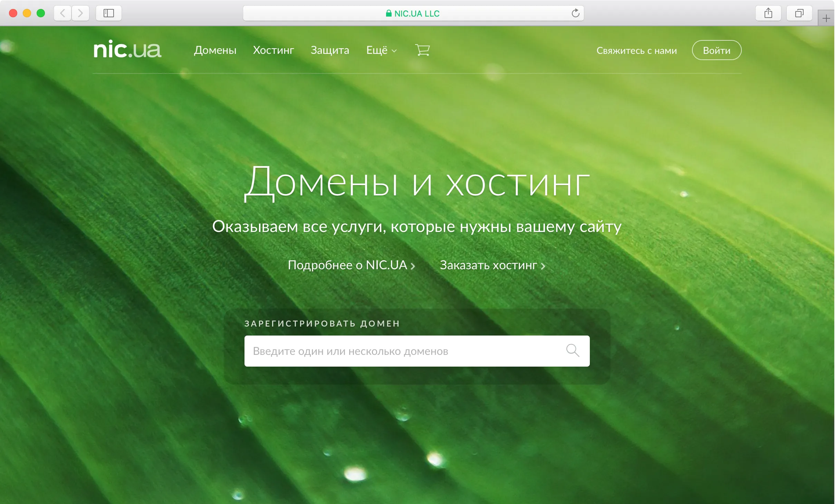Screen dimensions: 835x504
Task: Open the Подробнее о NIC.UA disclosure link
Action: (x=347, y=265)
